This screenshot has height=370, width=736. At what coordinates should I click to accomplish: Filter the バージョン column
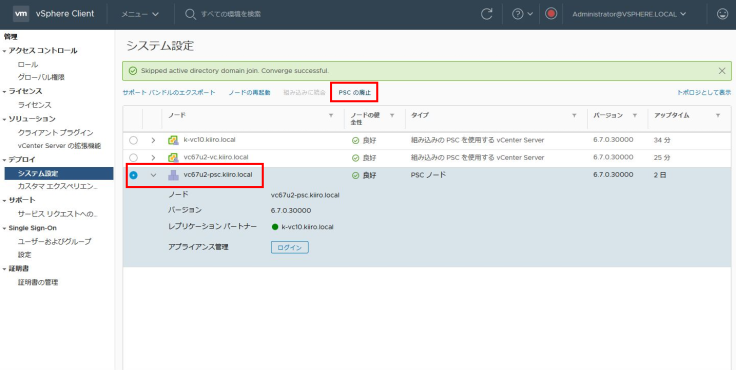635,116
